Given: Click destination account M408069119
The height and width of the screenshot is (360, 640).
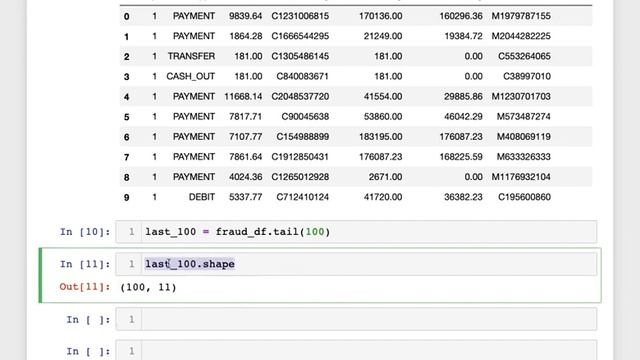Looking at the screenshot, I should coord(523,137).
